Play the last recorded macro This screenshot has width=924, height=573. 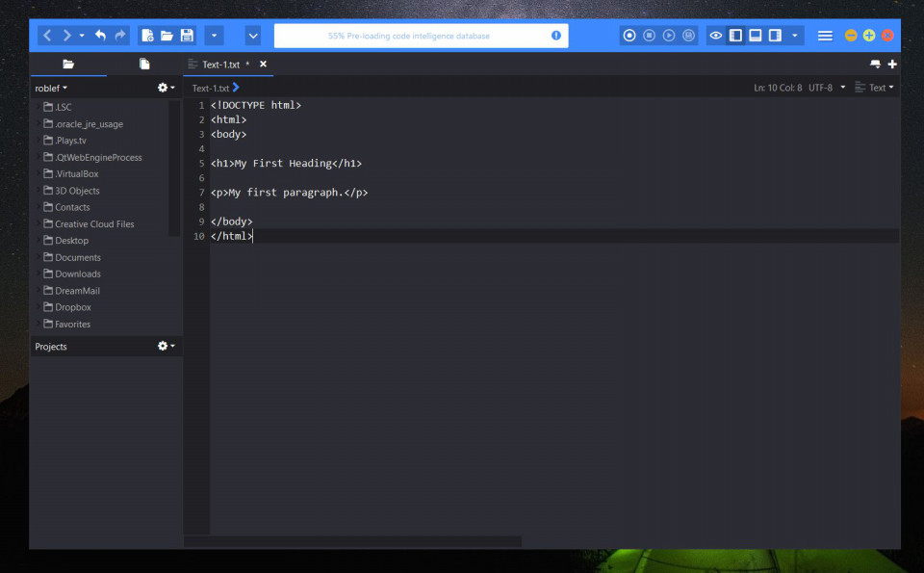click(669, 36)
